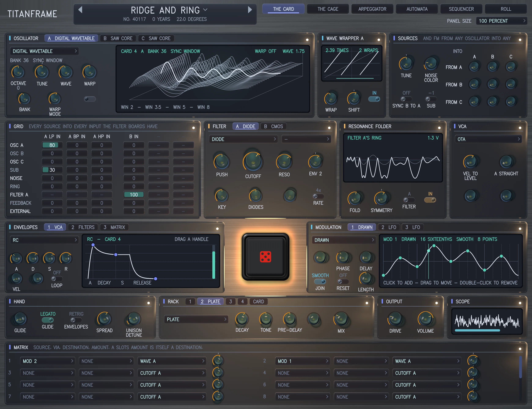Open the OTA VCA type dropdown
Screen dimensions: 532x409
pyautogui.click(x=488, y=139)
